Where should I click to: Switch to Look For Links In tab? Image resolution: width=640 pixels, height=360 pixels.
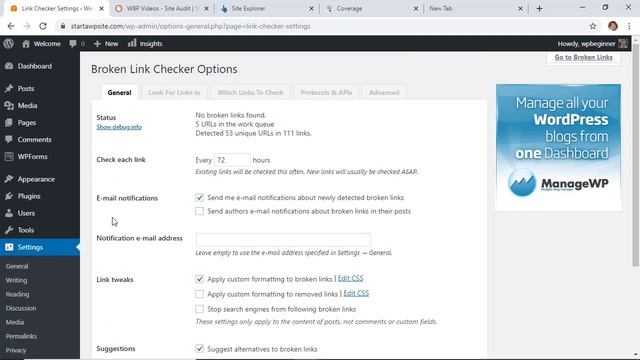(x=174, y=93)
